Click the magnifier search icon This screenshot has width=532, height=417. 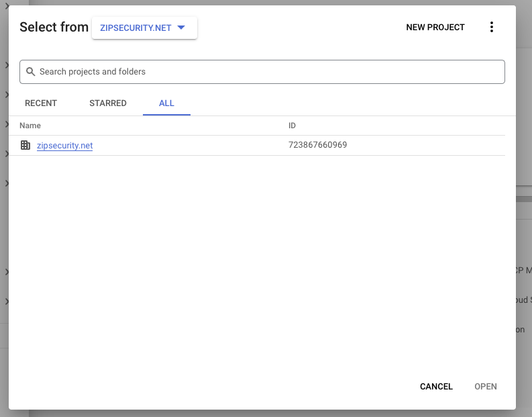30,72
